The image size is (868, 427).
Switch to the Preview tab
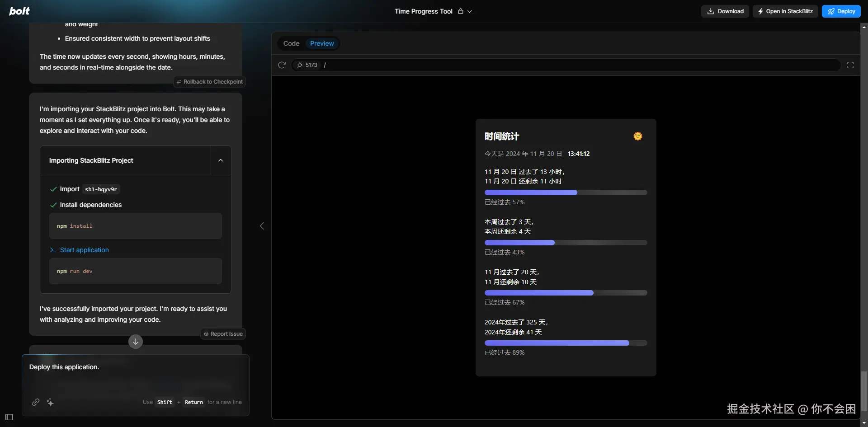coord(322,43)
